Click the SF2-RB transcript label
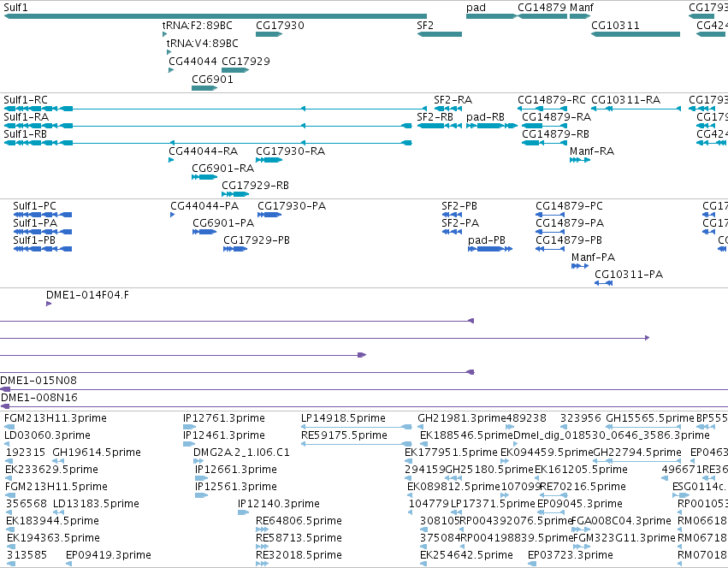This screenshot has height=568, width=728. tap(435, 116)
